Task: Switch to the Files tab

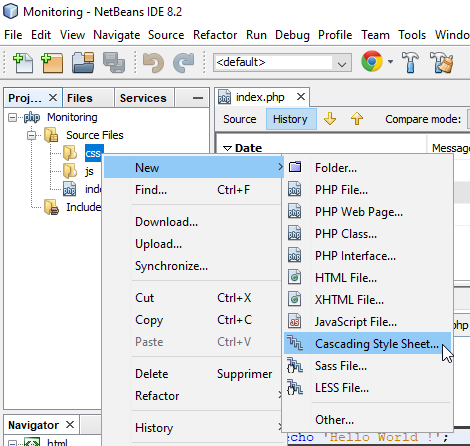Action: pos(88,98)
